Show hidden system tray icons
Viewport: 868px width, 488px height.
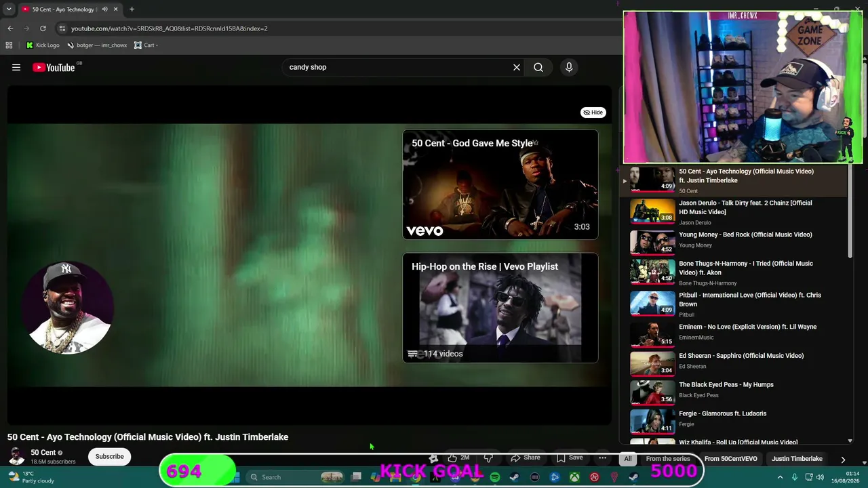tap(780, 477)
